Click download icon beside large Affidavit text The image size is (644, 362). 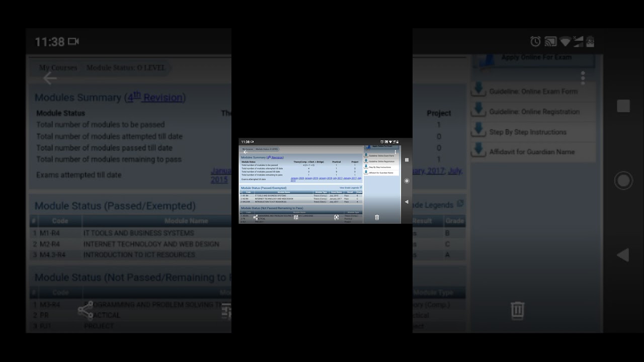click(x=478, y=150)
